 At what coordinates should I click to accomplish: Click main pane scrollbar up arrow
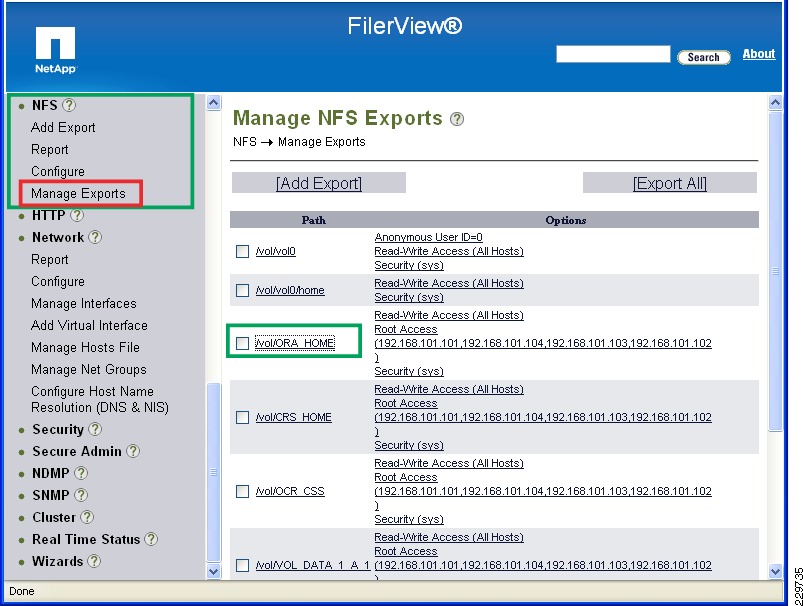[x=775, y=103]
